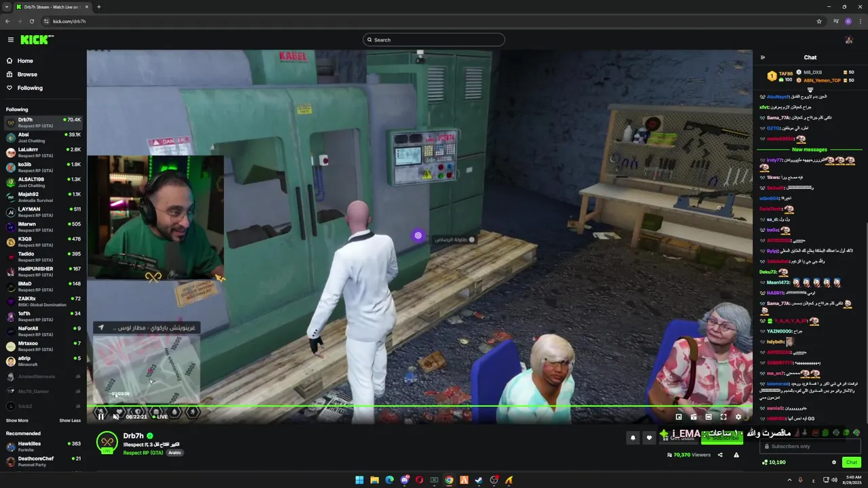Screen dimensions: 868x488
Task: Focus the Kick search field
Action: [x=434, y=40]
